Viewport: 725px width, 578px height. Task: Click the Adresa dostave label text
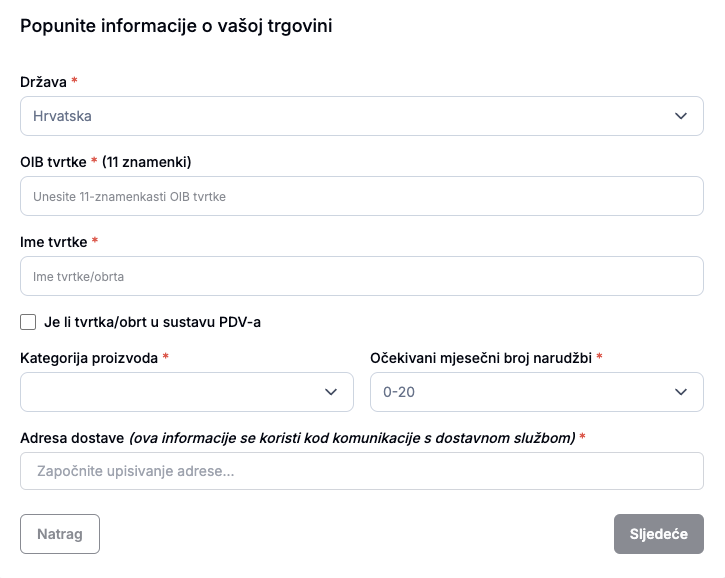(70, 437)
